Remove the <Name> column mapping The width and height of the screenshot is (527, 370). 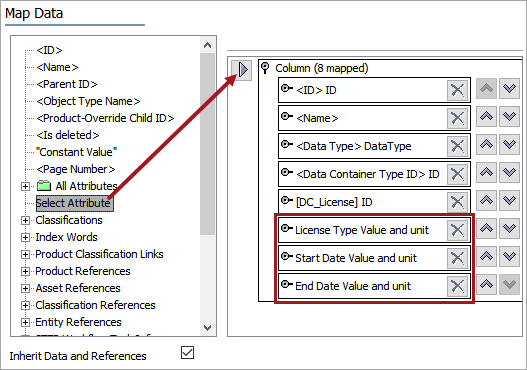457,118
